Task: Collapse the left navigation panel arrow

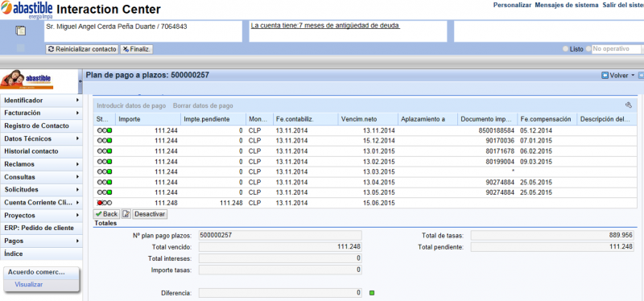Action: click(80, 81)
